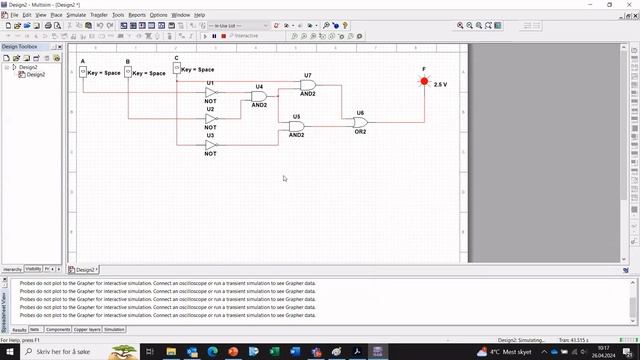Viewport: 640px width, 360px height.
Task: Open Windows Start menu
Action: point(9,351)
